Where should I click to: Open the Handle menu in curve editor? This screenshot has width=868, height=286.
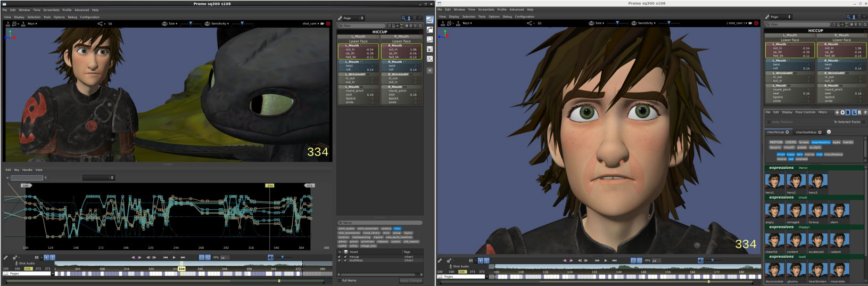tap(27, 170)
